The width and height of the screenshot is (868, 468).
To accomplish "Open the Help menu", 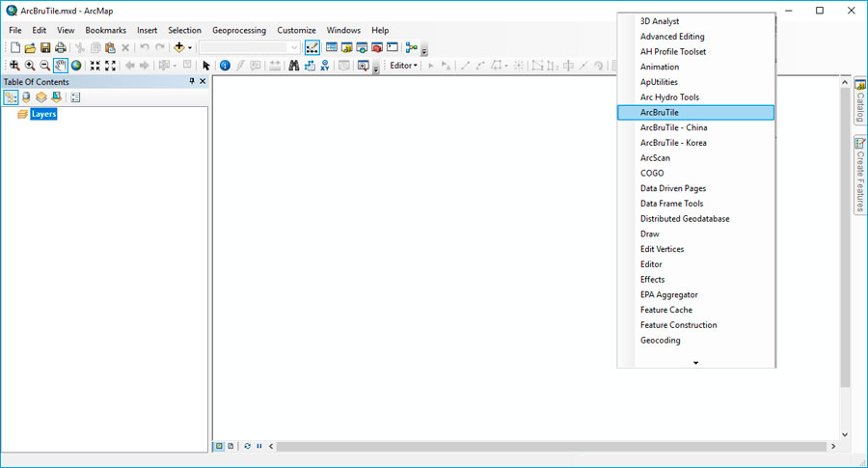I will 380,31.
